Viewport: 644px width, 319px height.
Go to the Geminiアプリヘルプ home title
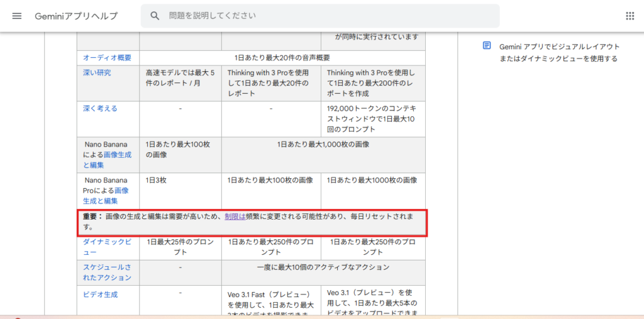pos(76,16)
